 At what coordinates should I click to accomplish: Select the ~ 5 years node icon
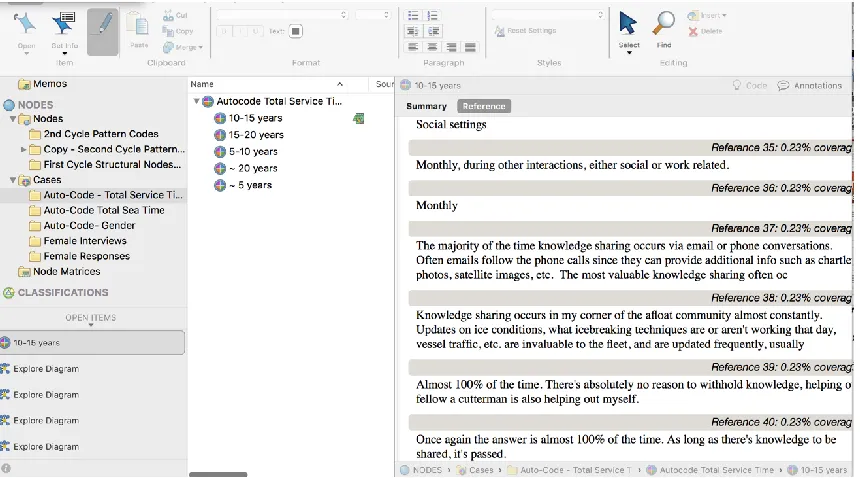(220, 185)
